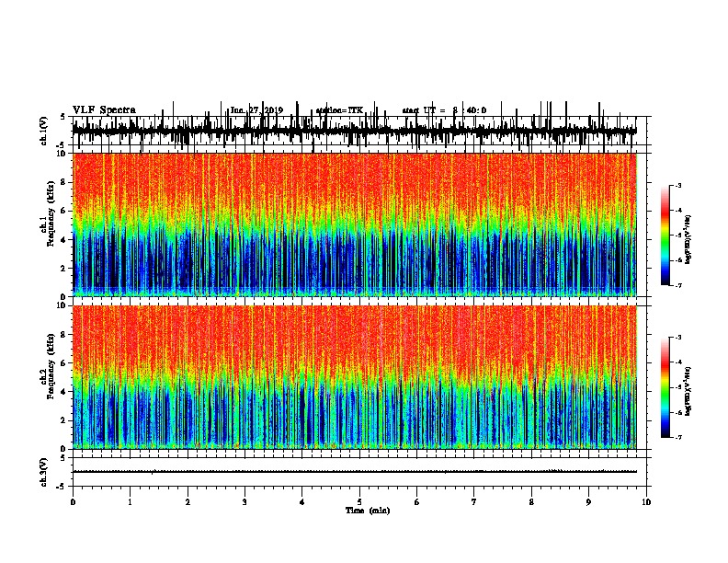
Task: Click time axis tick label "8"
Action: point(531,502)
